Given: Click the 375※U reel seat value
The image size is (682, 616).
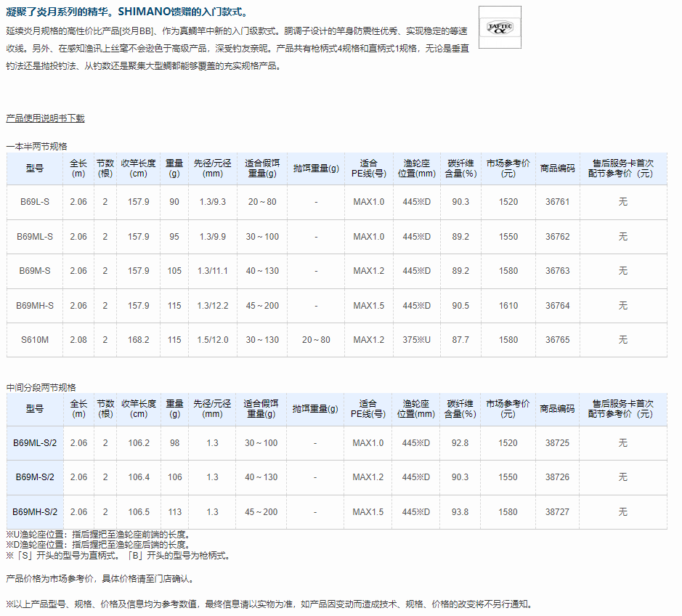Looking at the screenshot, I should (x=417, y=340).
